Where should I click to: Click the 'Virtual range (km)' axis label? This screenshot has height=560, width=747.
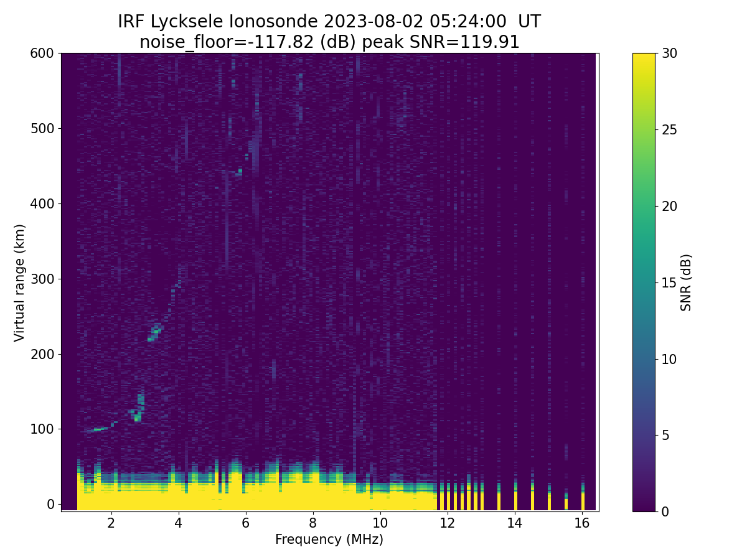(x=20, y=282)
